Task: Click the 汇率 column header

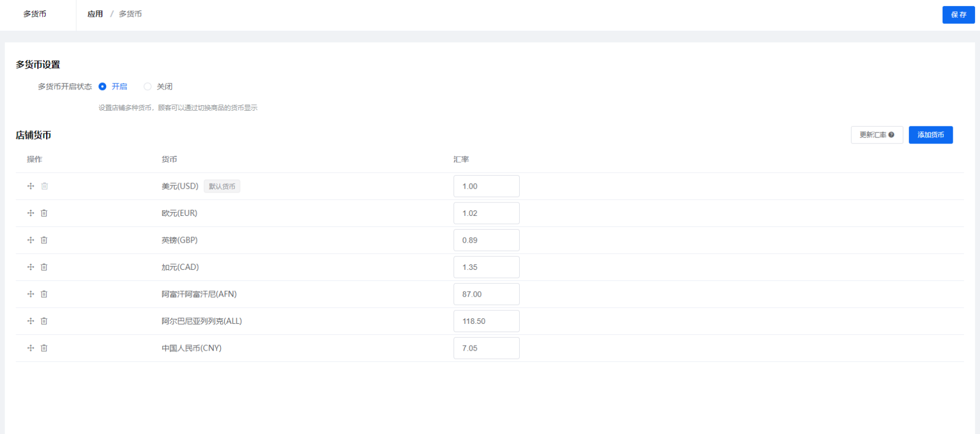Action: 461,159
